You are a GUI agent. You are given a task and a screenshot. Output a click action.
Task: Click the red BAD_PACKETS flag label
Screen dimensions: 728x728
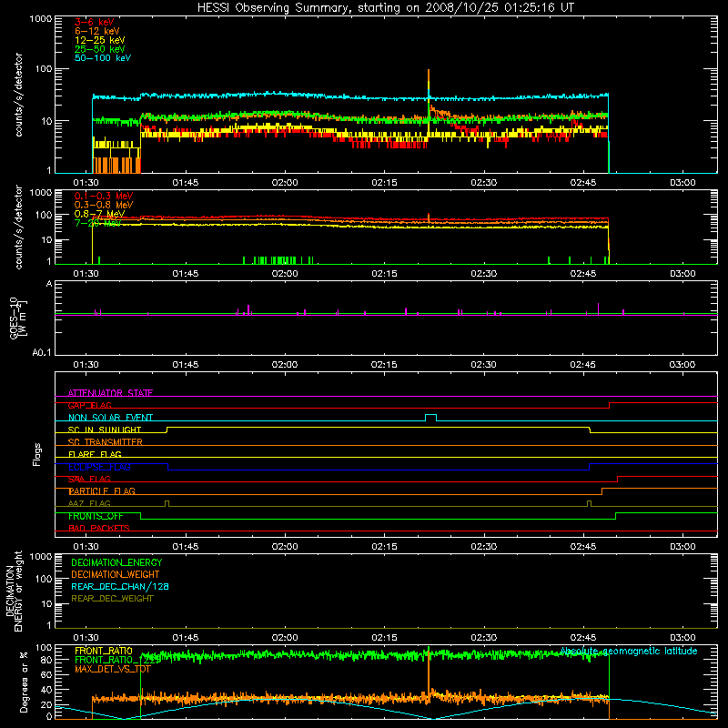99,529
